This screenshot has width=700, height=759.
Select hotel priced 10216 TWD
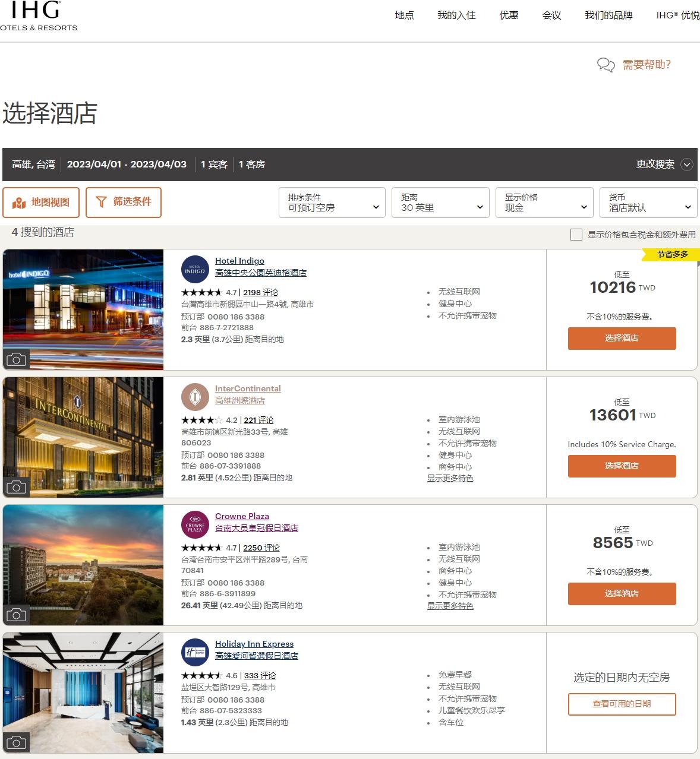tap(622, 339)
